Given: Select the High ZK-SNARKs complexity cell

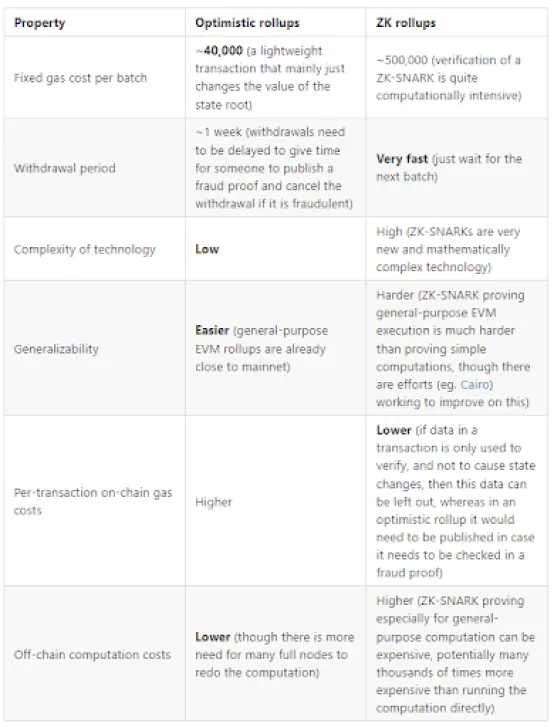Looking at the screenshot, I should tap(457, 249).
